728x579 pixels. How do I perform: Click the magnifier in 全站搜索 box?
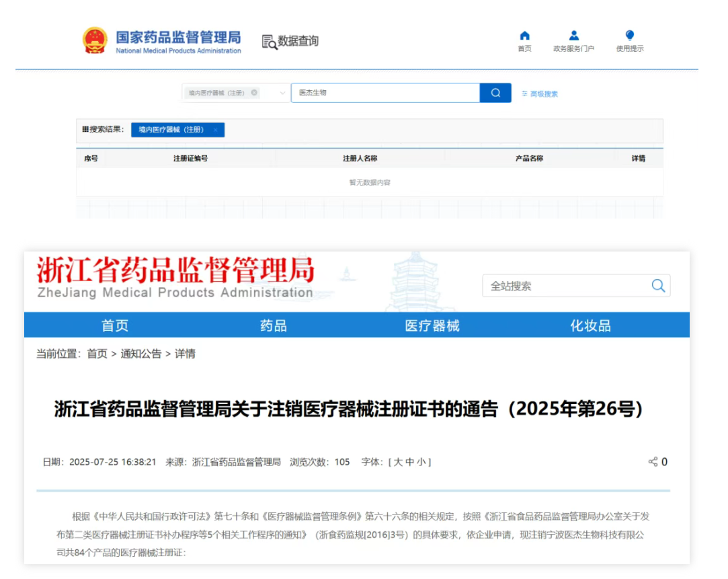[657, 286]
